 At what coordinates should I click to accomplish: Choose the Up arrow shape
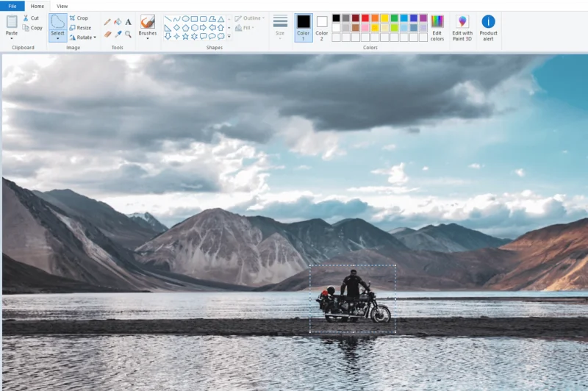pyautogui.click(x=221, y=28)
